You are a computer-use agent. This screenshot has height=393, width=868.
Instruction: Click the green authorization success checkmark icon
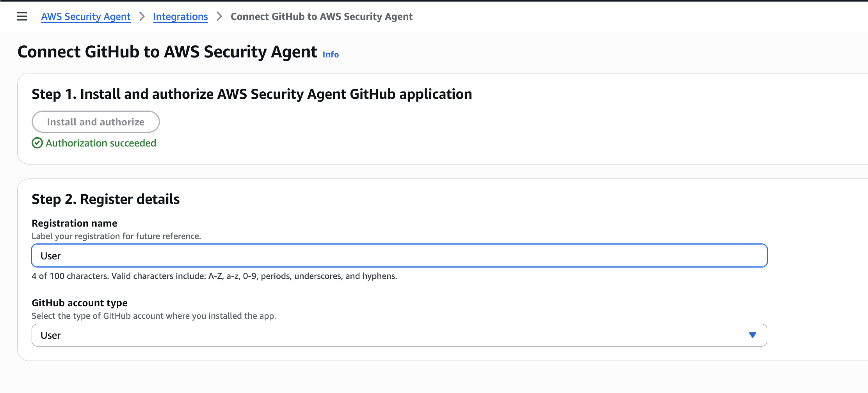[37, 143]
